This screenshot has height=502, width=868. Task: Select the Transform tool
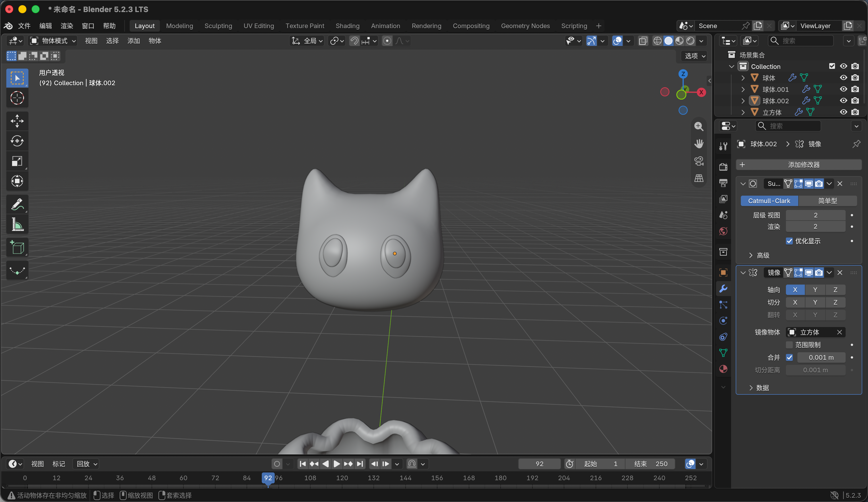pyautogui.click(x=17, y=181)
